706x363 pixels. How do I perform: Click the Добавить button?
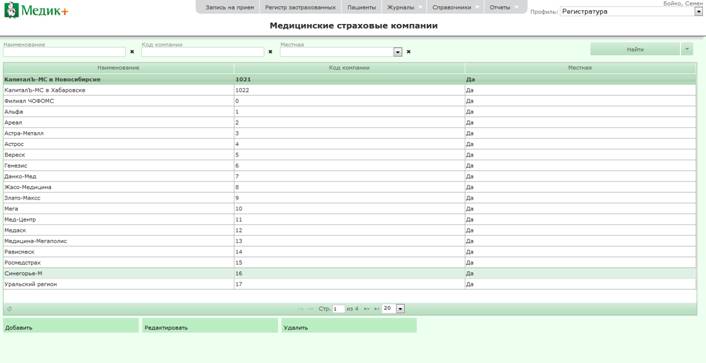[71, 326]
